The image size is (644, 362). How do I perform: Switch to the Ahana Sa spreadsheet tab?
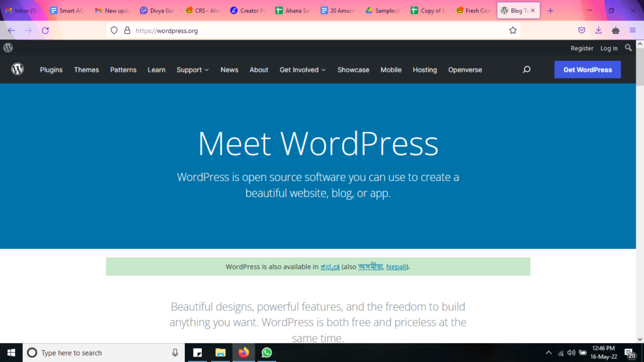(292, 11)
